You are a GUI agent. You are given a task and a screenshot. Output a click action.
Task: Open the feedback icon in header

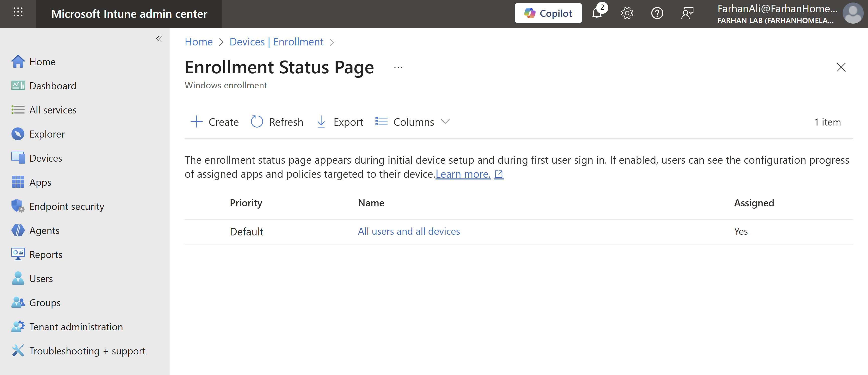point(687,14)
